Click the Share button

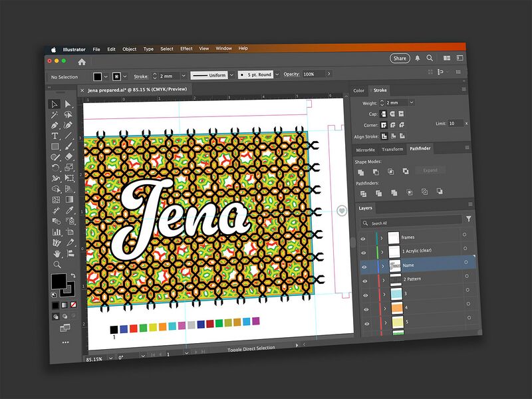[x=400, y=59]
